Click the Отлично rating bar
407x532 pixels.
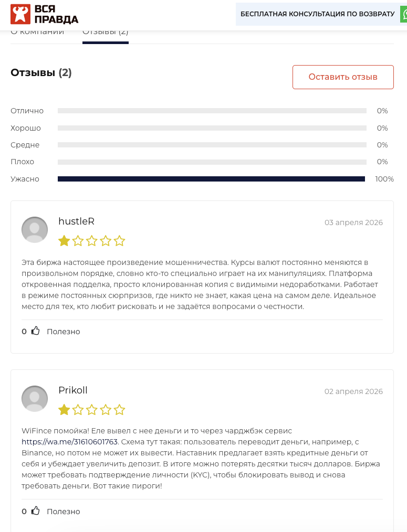(212, 111)
